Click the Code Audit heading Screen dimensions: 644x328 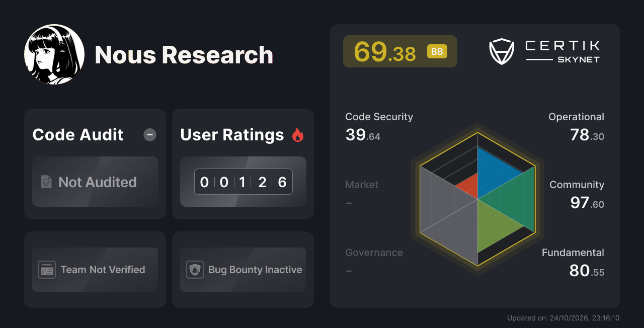click(x=78, y=135)
